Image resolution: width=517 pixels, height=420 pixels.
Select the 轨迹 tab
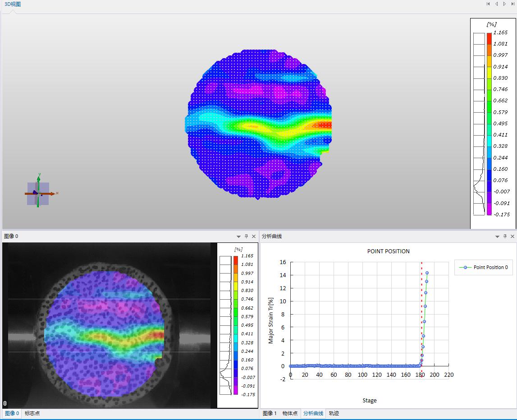pyautogui.click(x=334, y=413)
